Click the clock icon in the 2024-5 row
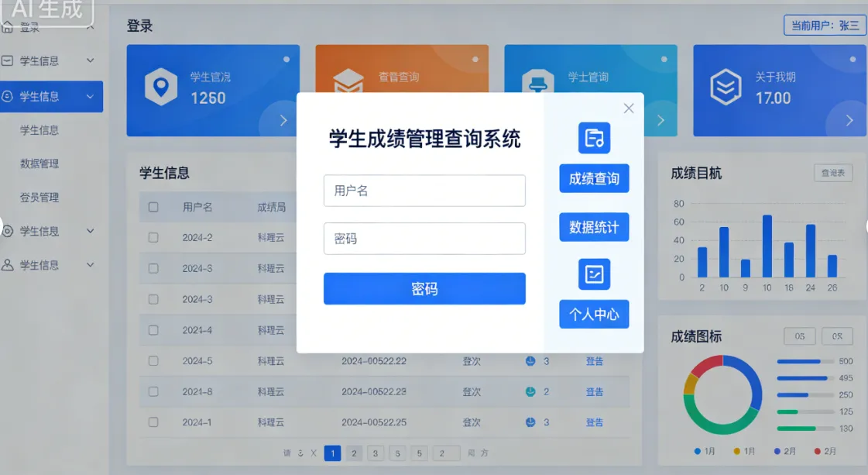 [529, 360]
